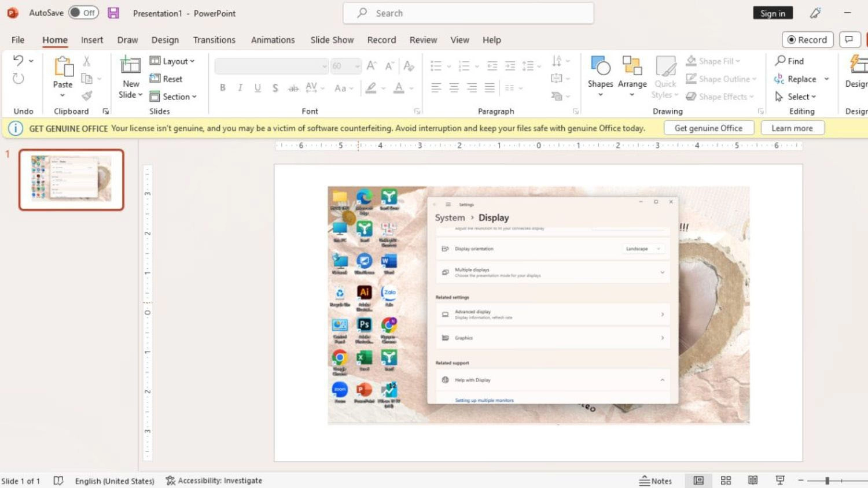Switch to the Transitions tab
The width and height of the screenshot is (868, 488).
pyautogui.click(x=214, y=40)
